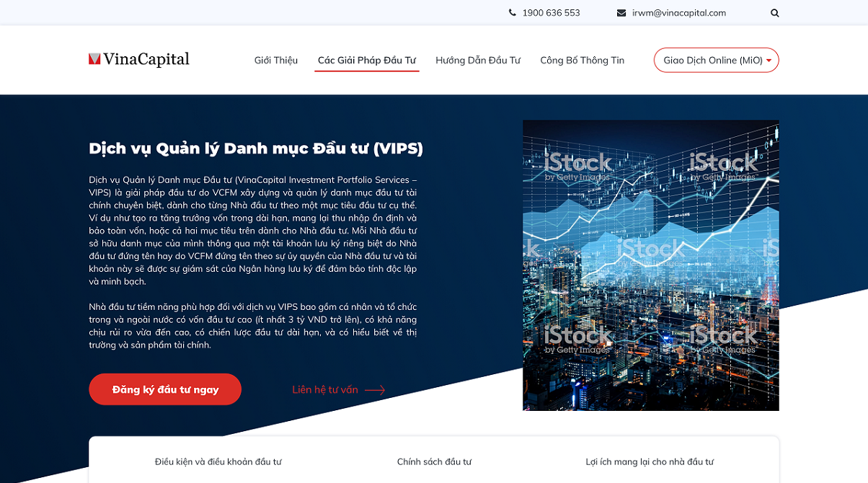Switch to Điều kiện và điều khoản đầu tư tab

point(218,461)
